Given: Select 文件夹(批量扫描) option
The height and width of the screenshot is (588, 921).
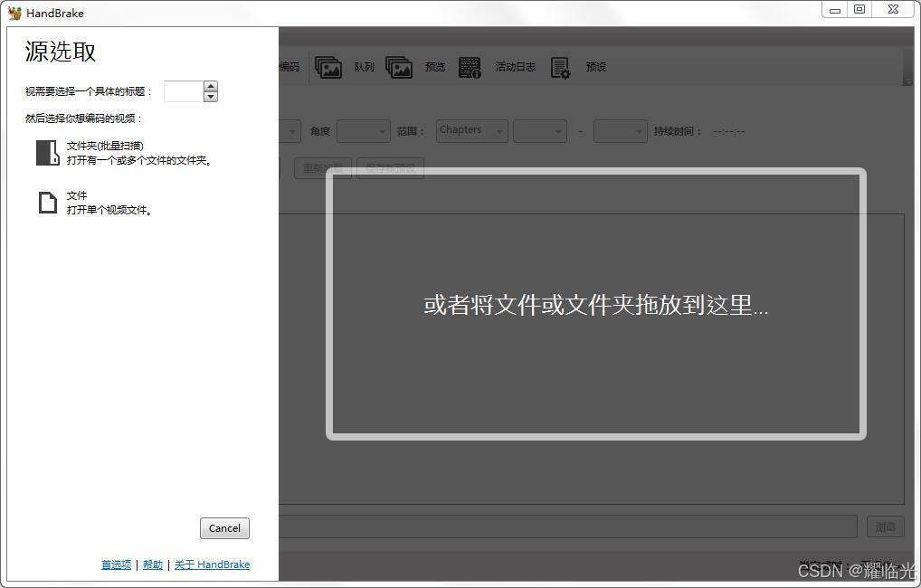Looking at the screenshot, I should click(x=124, y=153).
